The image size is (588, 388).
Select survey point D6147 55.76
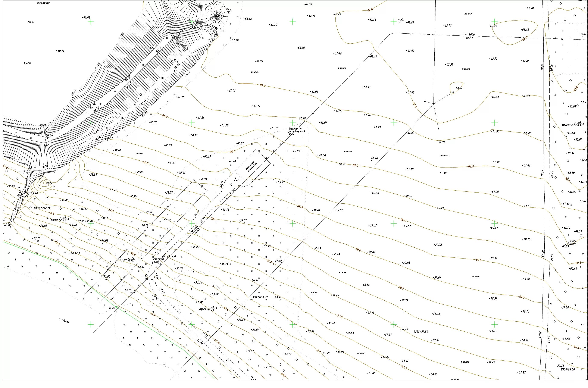pos(42,208)
